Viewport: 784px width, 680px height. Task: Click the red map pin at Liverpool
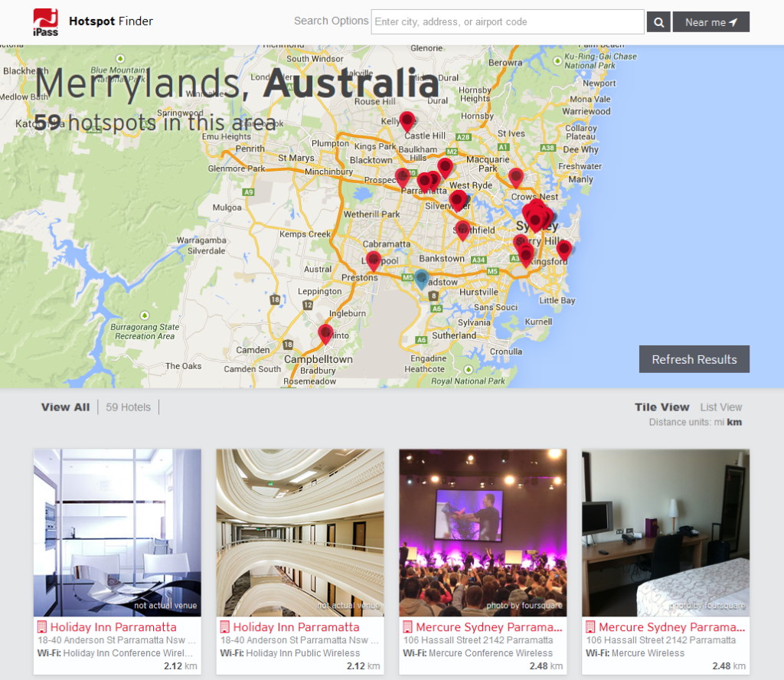[x=373, y=260]
